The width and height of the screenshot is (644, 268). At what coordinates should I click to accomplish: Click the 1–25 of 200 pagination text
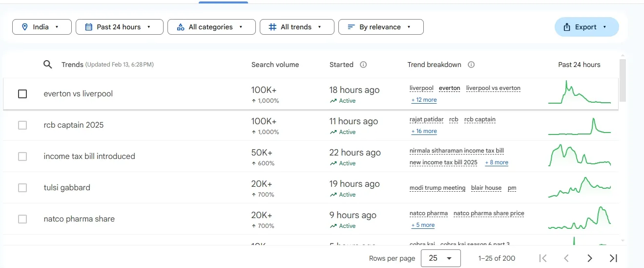497,258
